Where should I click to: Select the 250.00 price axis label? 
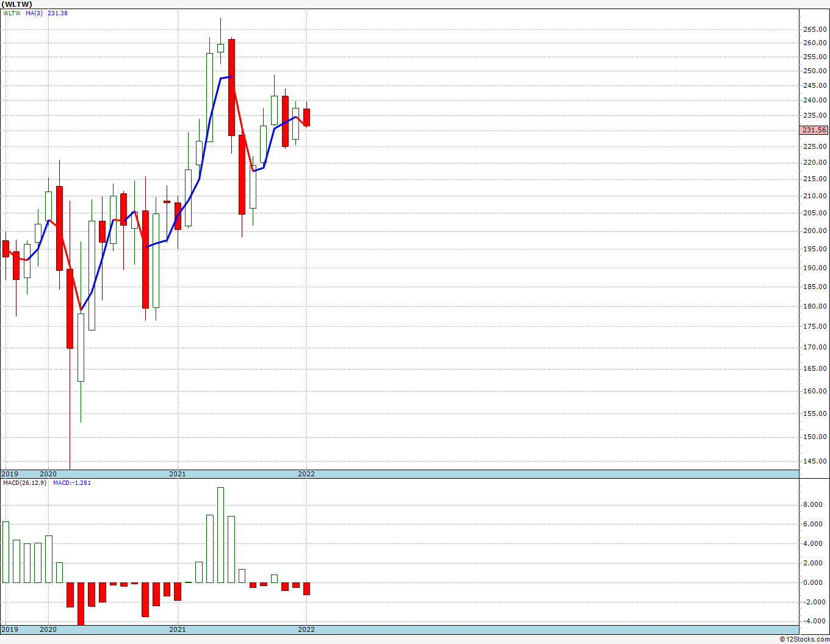(815, 71)
